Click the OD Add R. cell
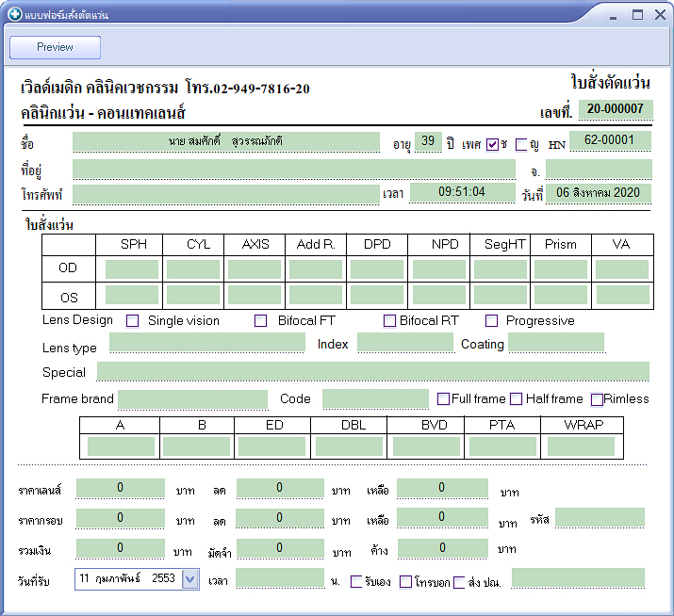The height and width of the screenshot is (616, 674). click(x=316, y=269)
